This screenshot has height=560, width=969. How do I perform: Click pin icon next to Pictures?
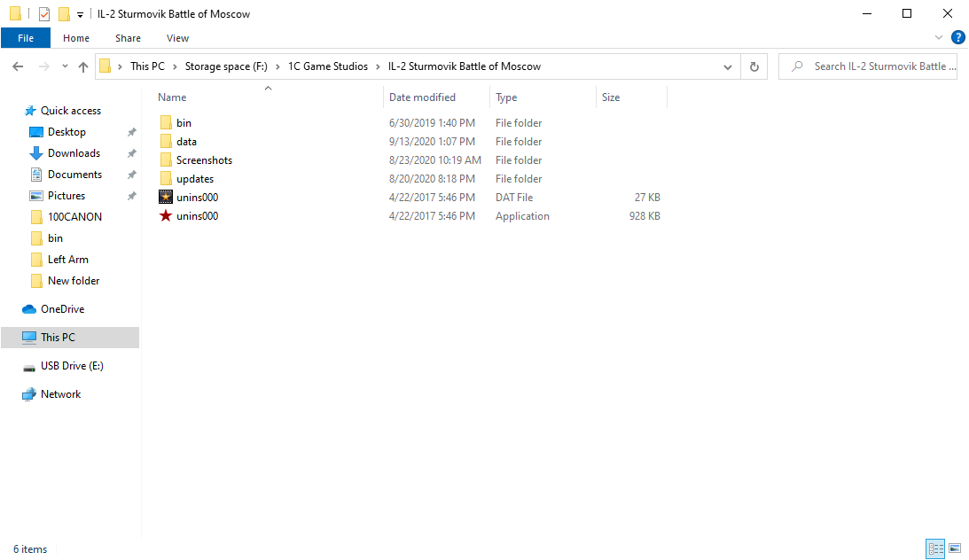click(x=131, y=196)
